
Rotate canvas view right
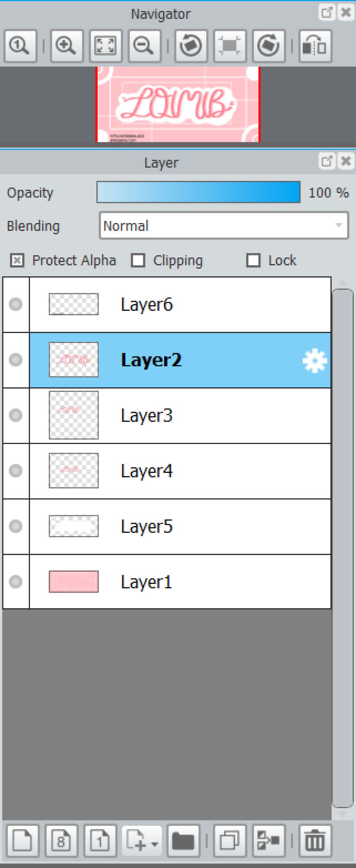[x=269, y=46]
